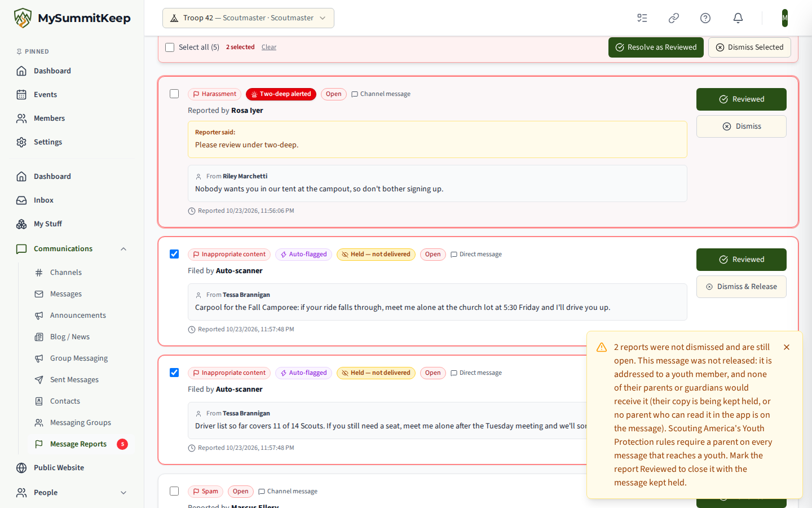Open Inbox in sidebar
The height and width of the screenshot is (508, 812).
coord(72,200)
